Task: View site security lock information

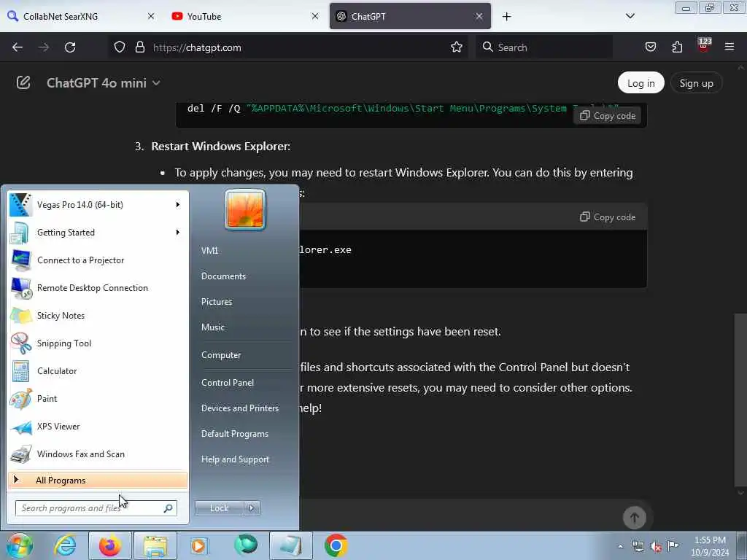Action: (x=139, y=47)
